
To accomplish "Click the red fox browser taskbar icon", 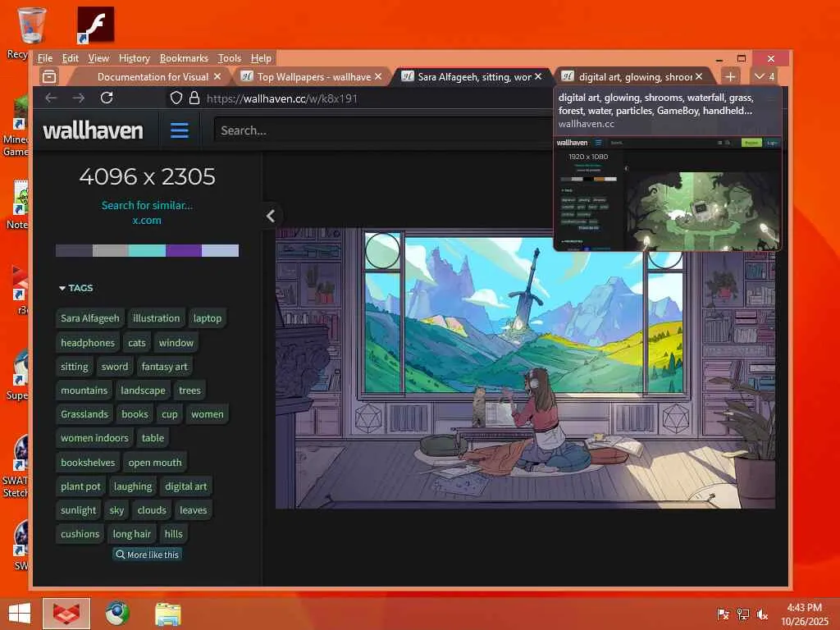I will tap(66, 614).
